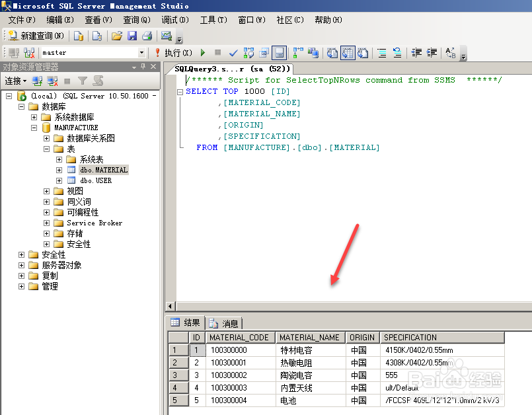Open the 工具(T) menu
This screenshot has width=532, height=415.
pos(213,20)
